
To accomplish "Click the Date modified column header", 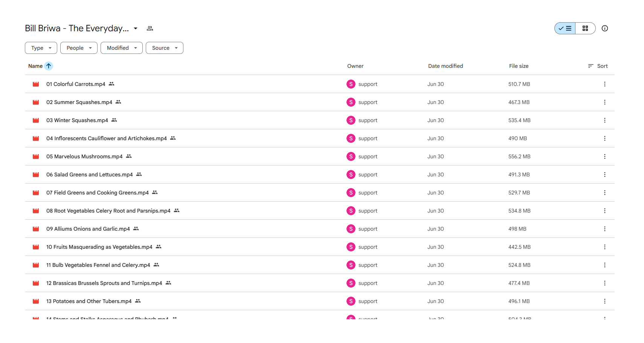I will (446, 66).
